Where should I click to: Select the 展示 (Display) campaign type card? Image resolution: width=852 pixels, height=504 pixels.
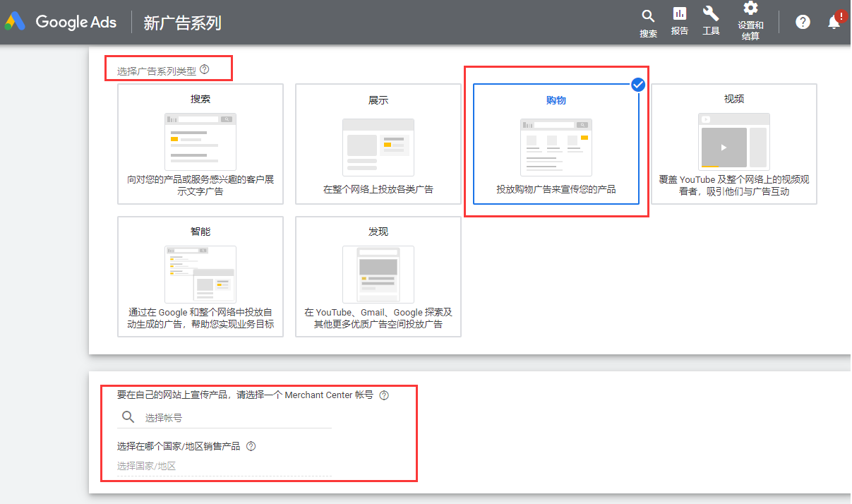(378, 144)
